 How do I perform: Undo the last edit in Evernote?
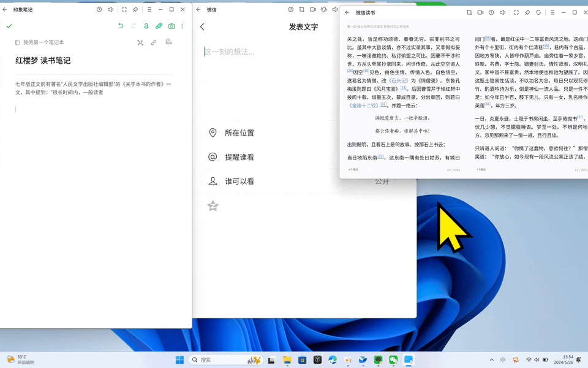coord(121,26)
